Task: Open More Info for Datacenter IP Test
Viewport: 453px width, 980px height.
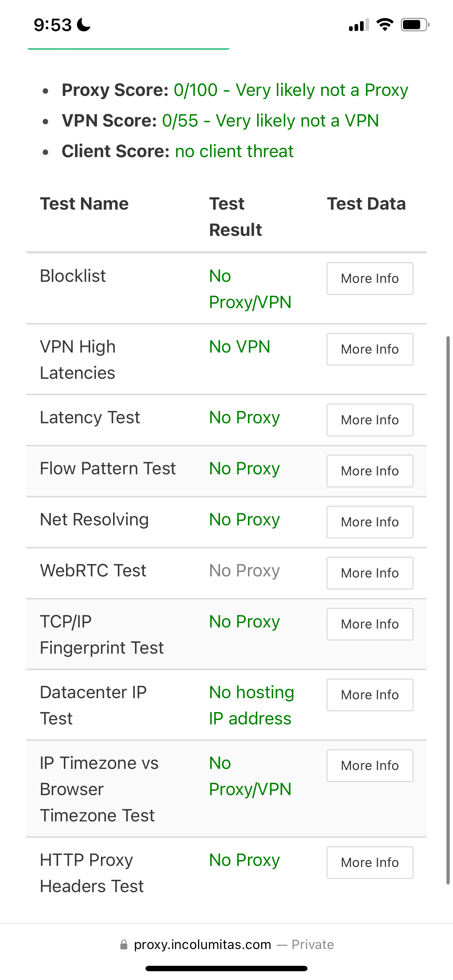Action: (369, 695)
